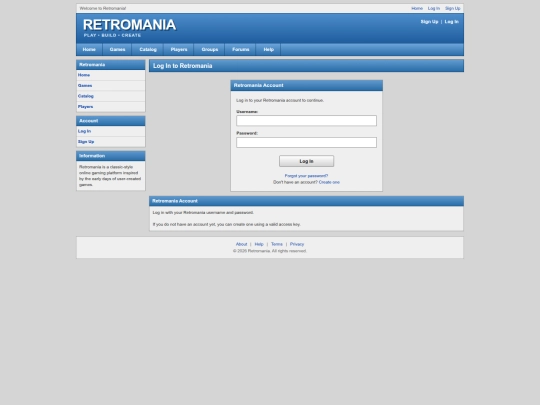Follow the Create one account link
The height and width of the screenshot is (405, 540).
tap(329, 182)
